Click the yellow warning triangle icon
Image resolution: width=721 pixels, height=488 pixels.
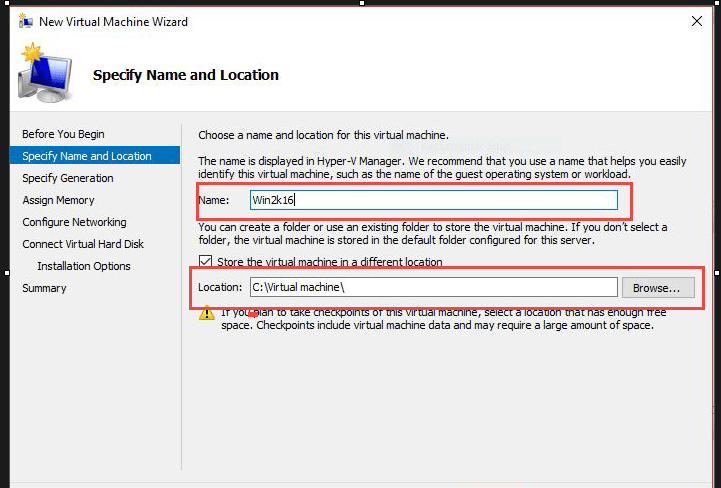(206, 313)
